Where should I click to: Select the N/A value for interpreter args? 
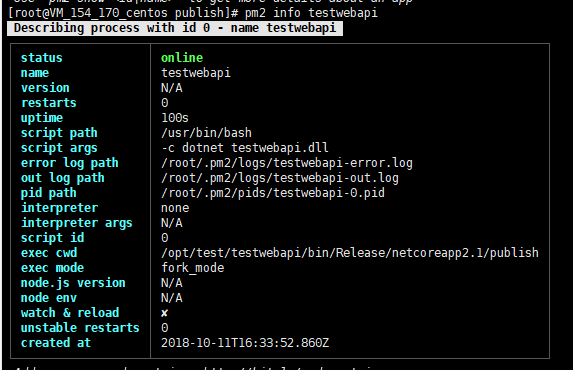coord(172,223)
